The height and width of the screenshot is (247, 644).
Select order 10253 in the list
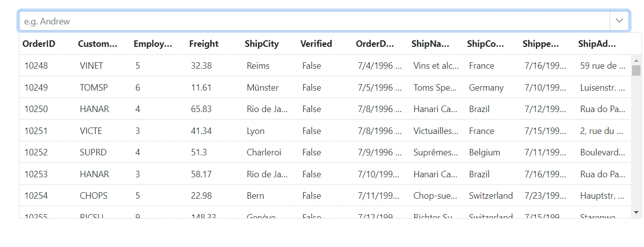[x=325, y=174]
